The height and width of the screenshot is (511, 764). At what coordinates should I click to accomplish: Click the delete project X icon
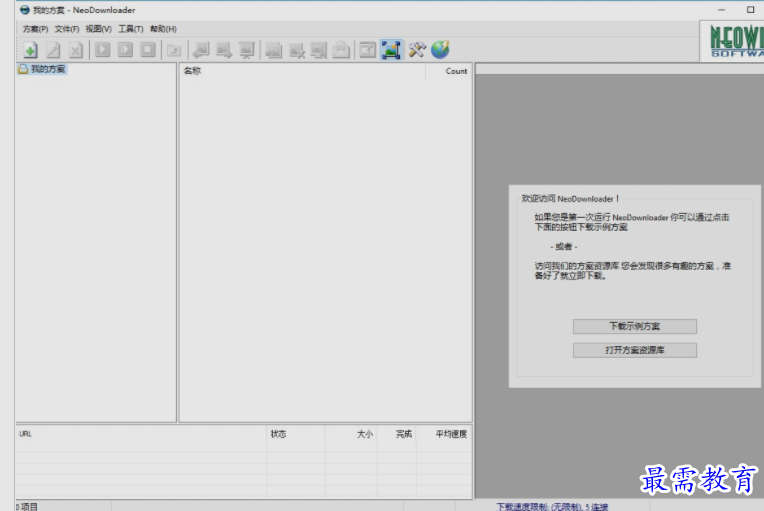pos(76,49)
